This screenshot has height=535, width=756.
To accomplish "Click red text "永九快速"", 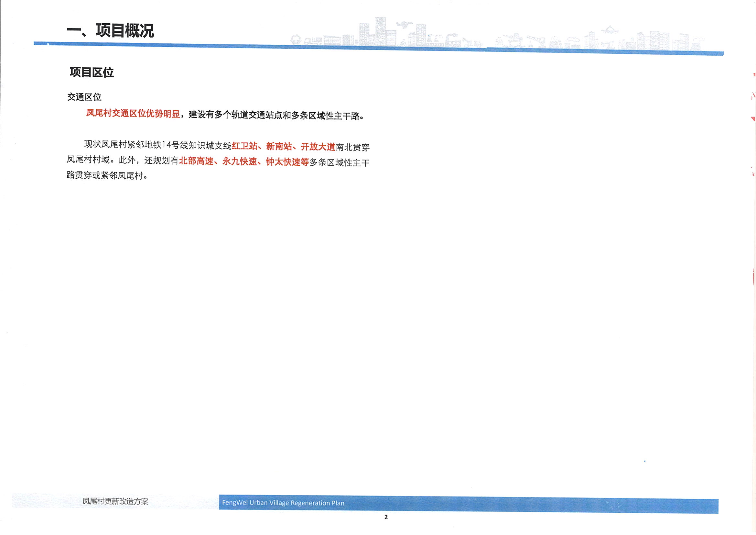I will (x=240, y=162).
